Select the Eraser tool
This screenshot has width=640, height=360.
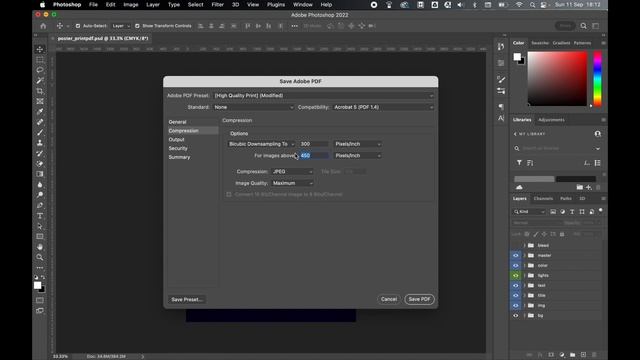pyautogui.click(x=40, y=164)
